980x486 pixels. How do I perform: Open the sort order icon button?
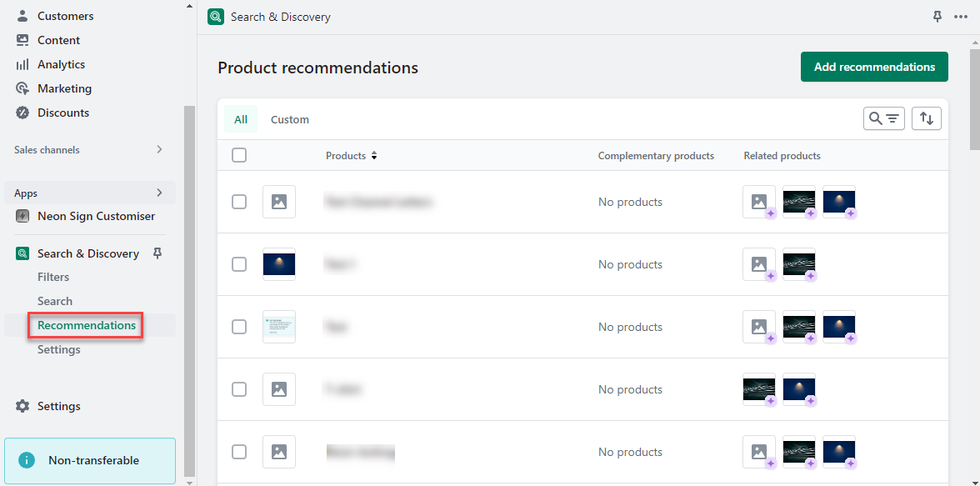(x=926, y=118)
